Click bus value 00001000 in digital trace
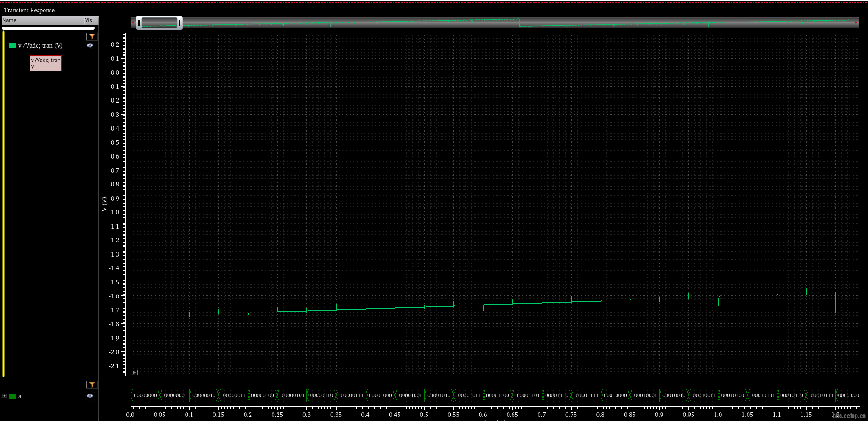The width and height of the screenshot is (868, 421). point(380,395)
